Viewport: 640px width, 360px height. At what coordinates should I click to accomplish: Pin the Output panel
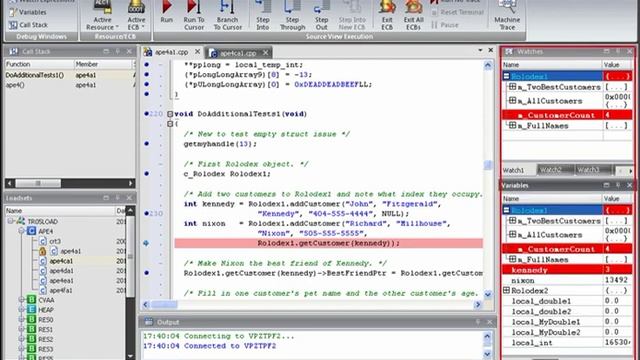point(478,322)
